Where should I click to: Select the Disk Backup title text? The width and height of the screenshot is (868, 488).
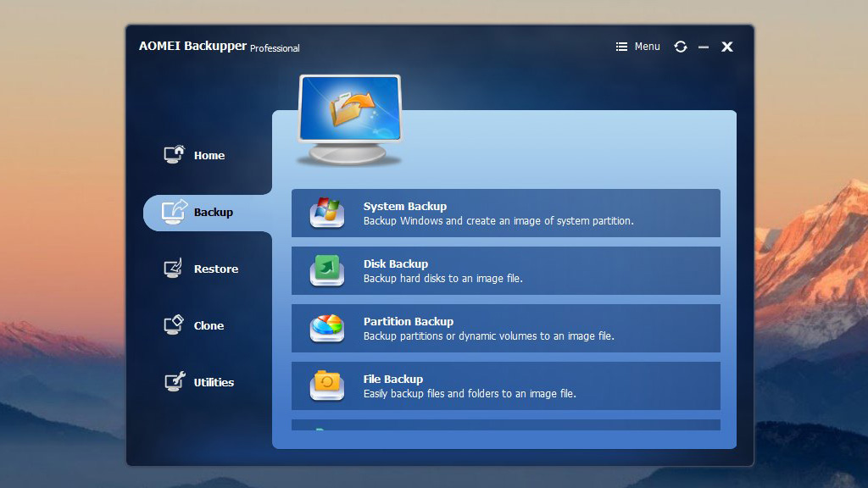click(x=395, y=263)
